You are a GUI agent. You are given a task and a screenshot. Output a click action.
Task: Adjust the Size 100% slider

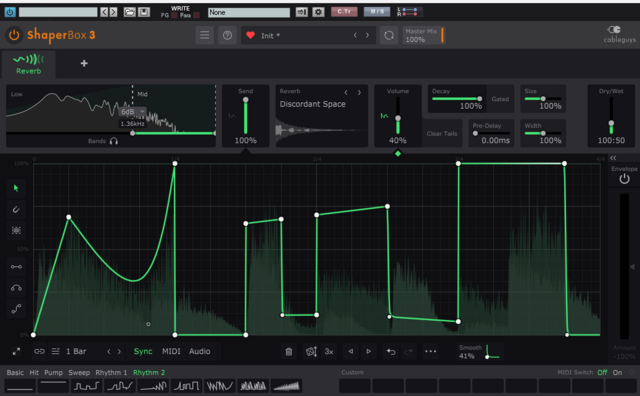pyautogui.click(x=543, y=98)
